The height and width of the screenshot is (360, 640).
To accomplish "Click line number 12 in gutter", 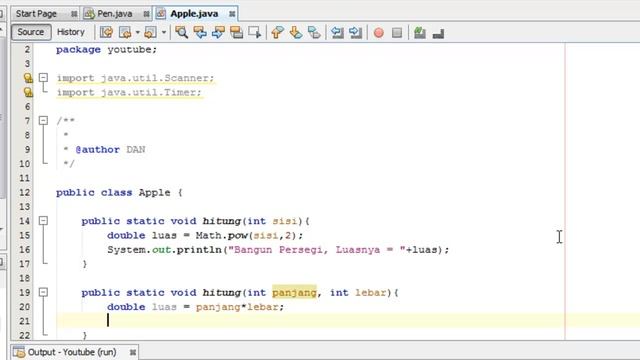I will (24, 192).
